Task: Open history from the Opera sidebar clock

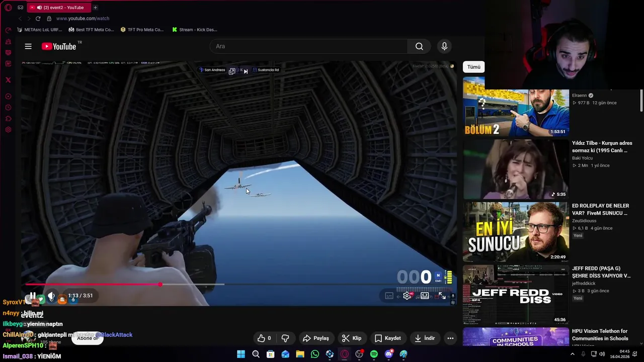Action: point(8,108)
